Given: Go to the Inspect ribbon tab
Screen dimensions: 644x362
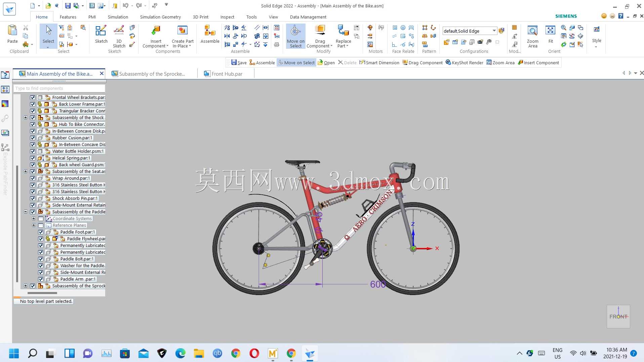Looking at the screenshot, I should 227,17.
